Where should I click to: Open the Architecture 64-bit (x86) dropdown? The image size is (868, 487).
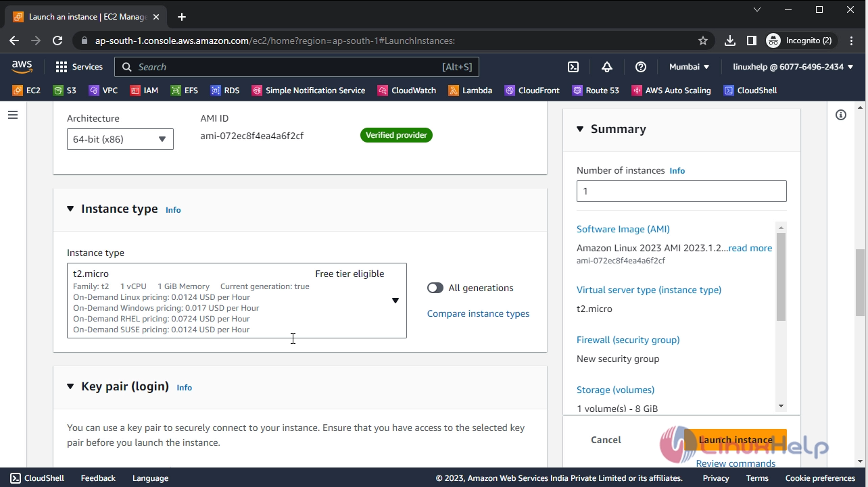[x=120, y=139]
